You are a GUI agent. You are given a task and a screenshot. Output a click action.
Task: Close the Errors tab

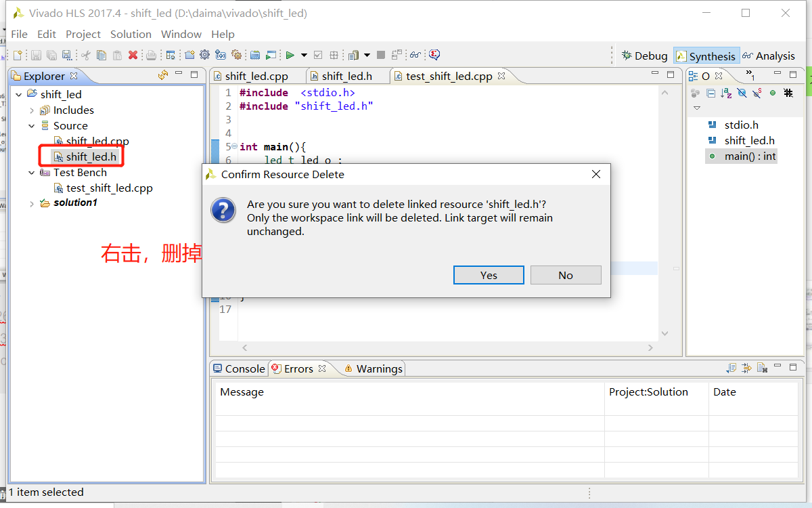click(322, 368)
